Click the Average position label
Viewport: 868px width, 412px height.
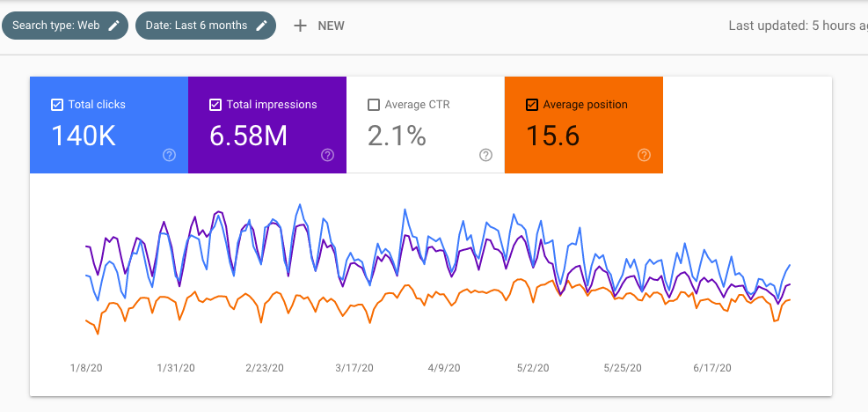[x=586, y=105]
